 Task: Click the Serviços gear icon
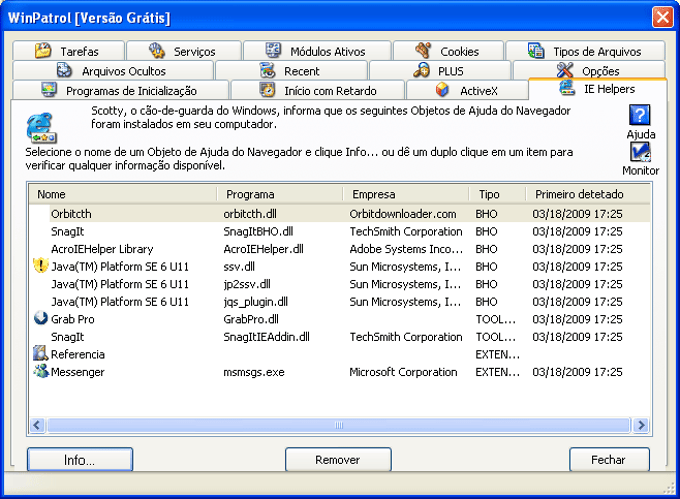(157, 51)
